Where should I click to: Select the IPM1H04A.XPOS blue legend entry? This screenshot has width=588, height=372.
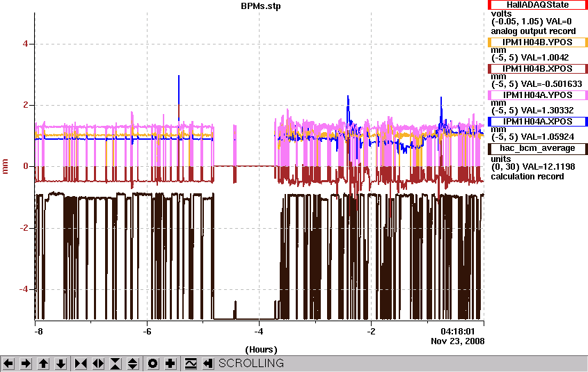click(x=537, y=122)
